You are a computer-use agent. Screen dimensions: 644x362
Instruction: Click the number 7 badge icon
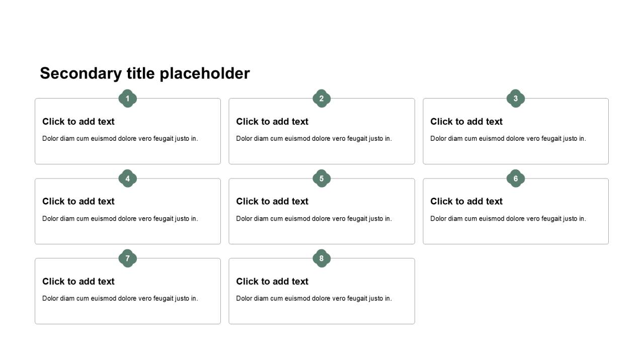tap(128, 258)
